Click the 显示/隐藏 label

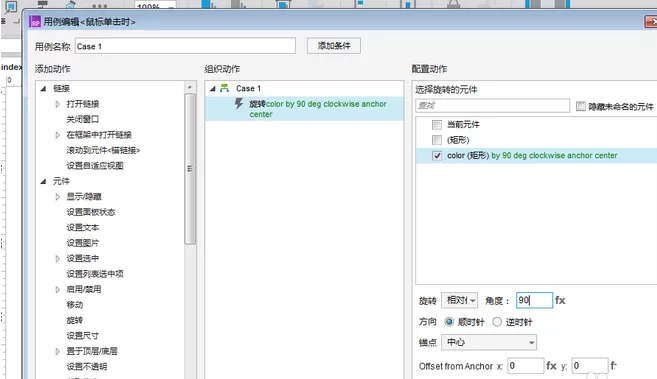click(x=84, y=196)
